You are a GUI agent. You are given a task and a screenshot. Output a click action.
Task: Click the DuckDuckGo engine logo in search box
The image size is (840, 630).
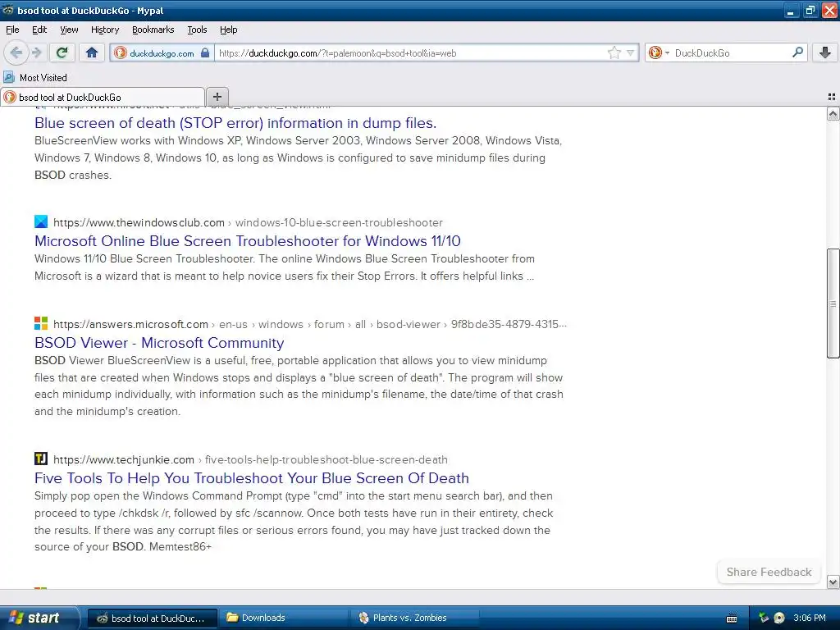tap(655, 52)
